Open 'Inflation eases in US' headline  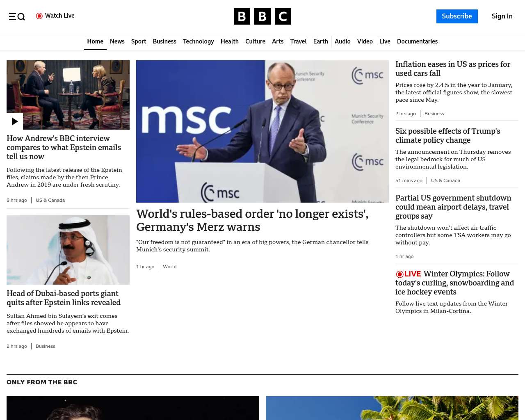tap(453, 68)
